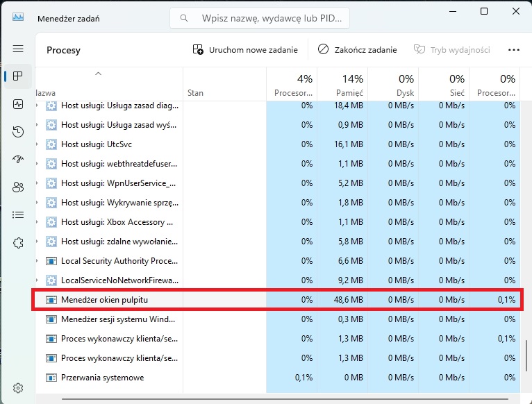Screen dimensions: 532x404
Task: Sort by the Nazwa column header
Action: (x=109, y=84)
